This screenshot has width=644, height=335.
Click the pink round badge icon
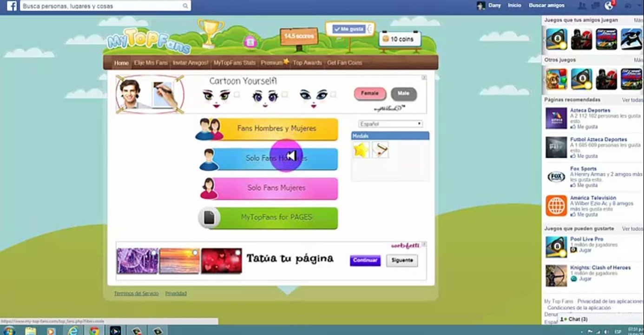(x=250, y=41)
